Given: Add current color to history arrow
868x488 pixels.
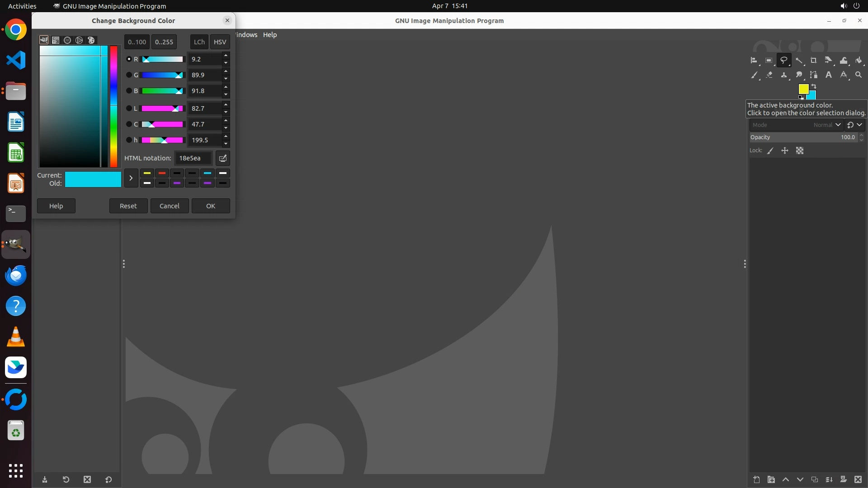Looking at the screenshot, I should (x=131, y=178).
